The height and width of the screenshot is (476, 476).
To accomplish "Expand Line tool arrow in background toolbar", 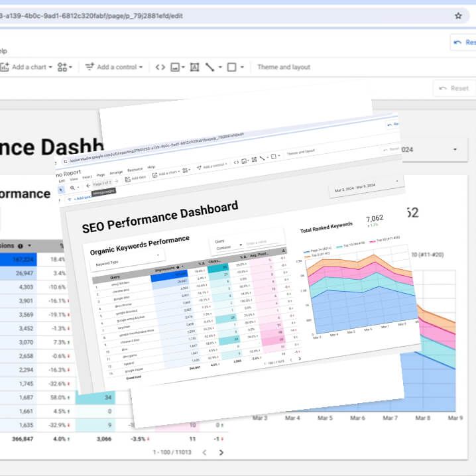I will pyautogui.click(x=220, y=67).
